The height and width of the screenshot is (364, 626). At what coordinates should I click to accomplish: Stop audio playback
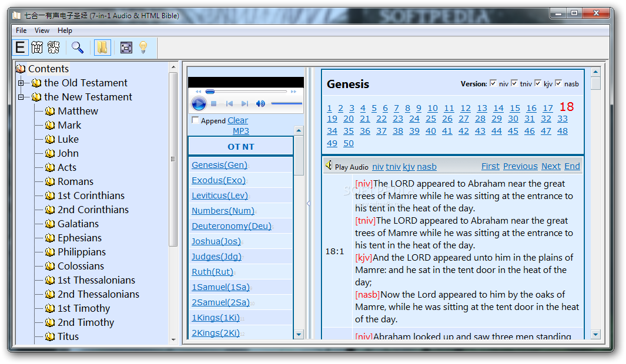coord(213,104)
